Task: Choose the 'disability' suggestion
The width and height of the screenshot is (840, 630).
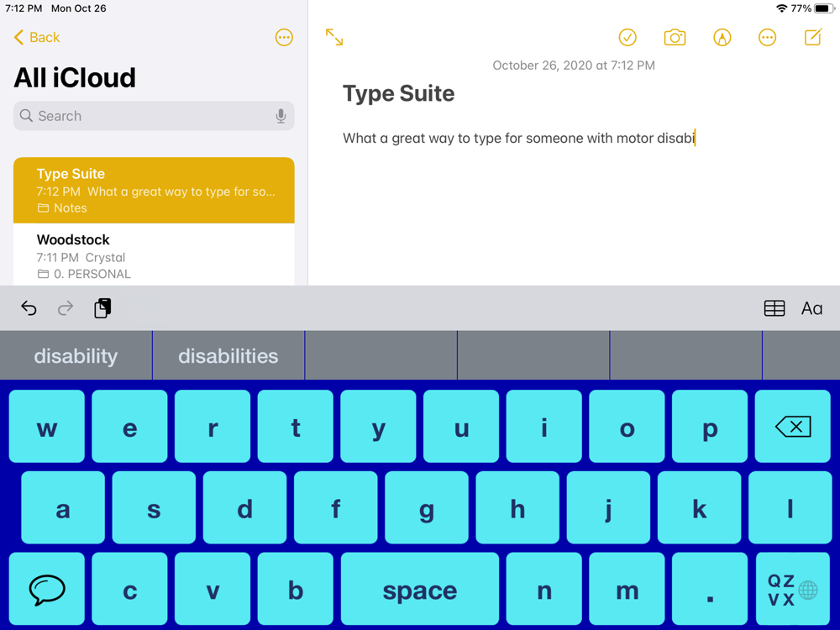Action: click(76, 355)
